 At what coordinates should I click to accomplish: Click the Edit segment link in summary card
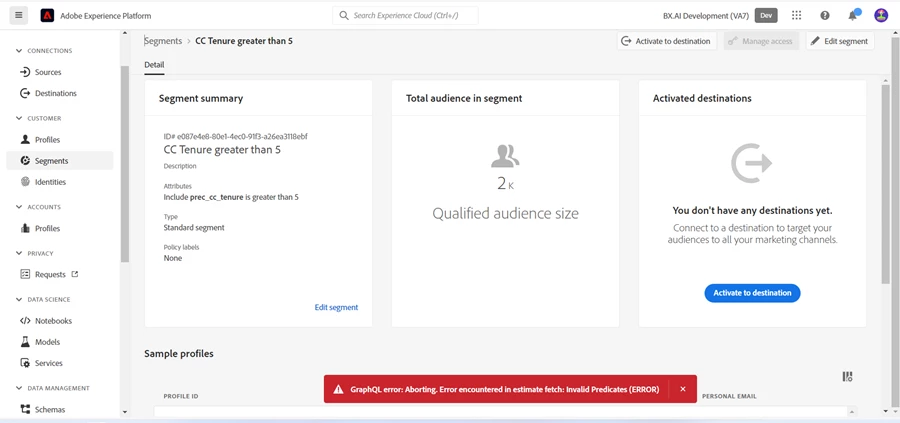click(336, 307)
